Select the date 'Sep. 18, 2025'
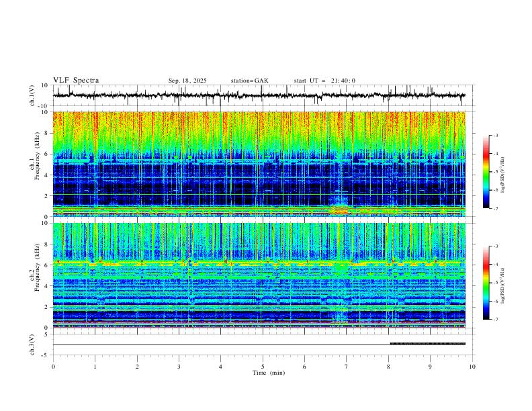The height and width of the screenshot is (411, 532). coord(187,81)
